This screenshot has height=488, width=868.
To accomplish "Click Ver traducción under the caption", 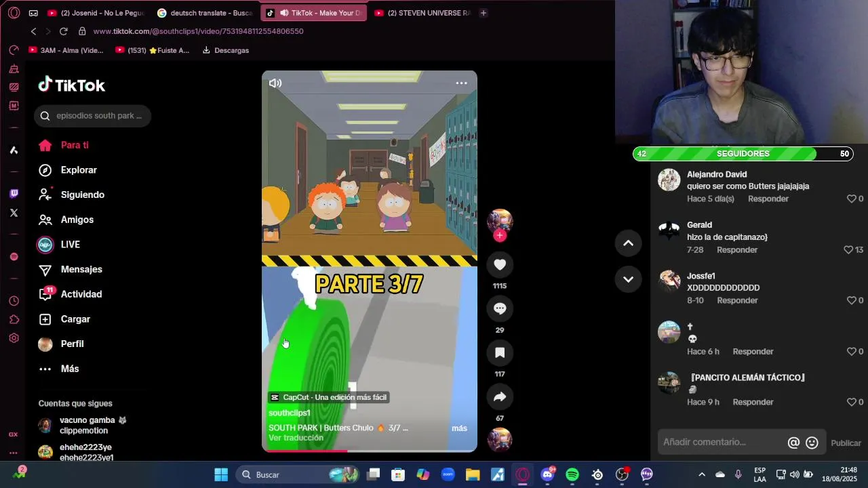I will pyautogui.click(x=296, y=438).
